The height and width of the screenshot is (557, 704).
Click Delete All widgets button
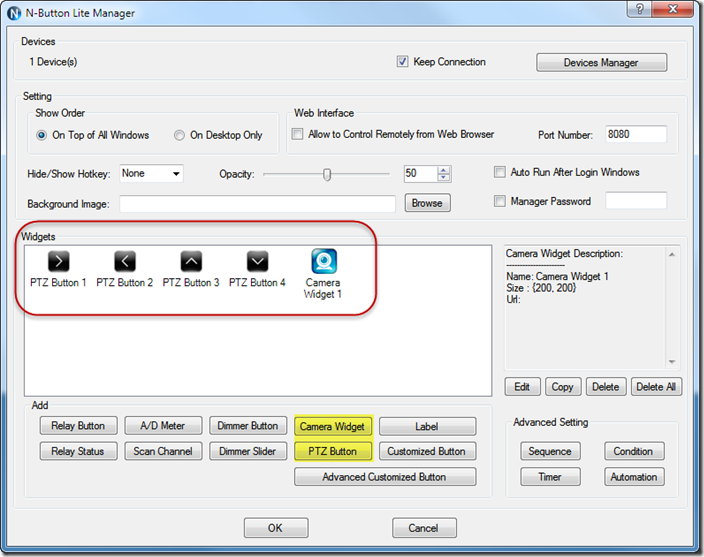pyautogui.click(x=656, y=387)
